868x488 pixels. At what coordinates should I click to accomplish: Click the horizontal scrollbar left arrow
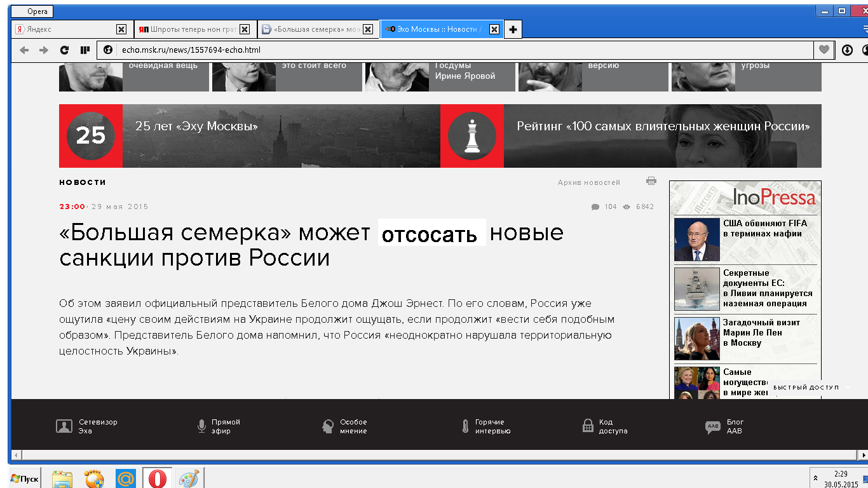16,455
